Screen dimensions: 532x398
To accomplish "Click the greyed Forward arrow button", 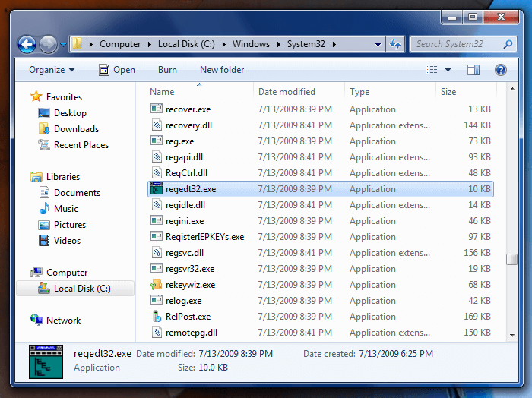I will coord(48,44).
